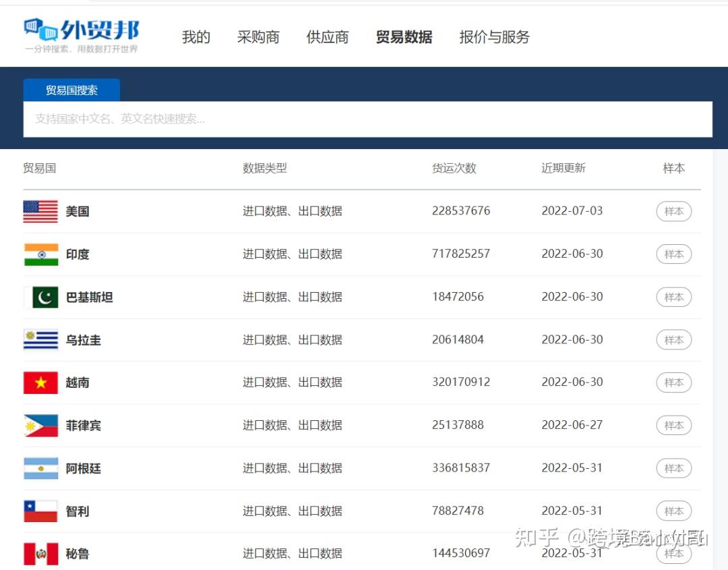Click the Argentina flag icon

point(41,468)
